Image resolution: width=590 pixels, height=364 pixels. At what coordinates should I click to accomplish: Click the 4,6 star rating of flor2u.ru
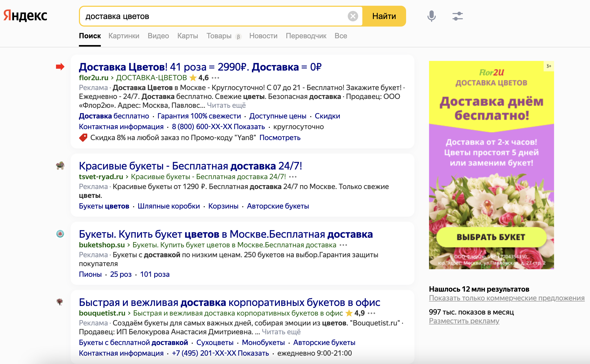[199, 78]
